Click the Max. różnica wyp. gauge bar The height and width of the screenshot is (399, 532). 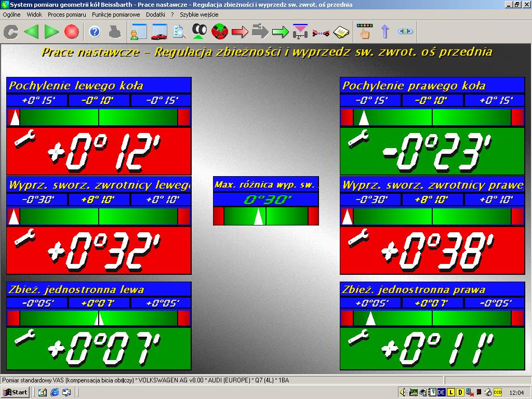pos(265,216)
